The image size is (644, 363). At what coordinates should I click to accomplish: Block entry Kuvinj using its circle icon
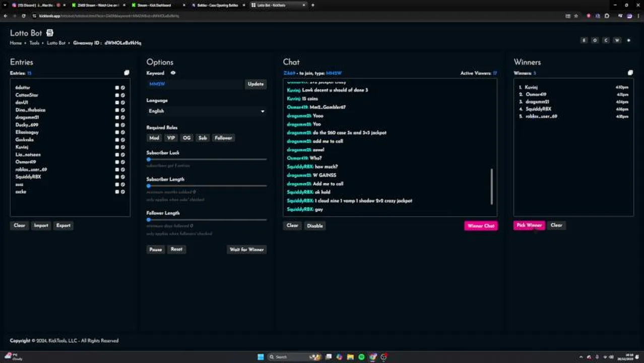[x=122, y=147]
